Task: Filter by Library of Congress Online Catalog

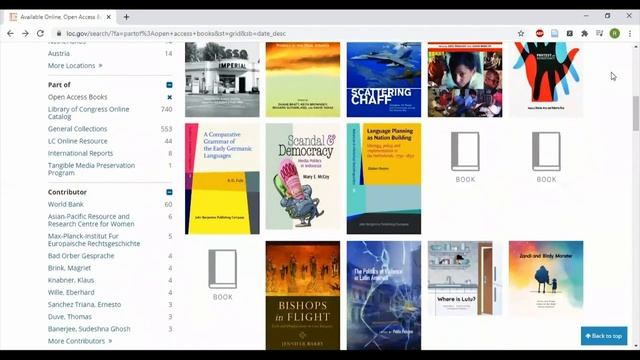Action: click(88, 113)
